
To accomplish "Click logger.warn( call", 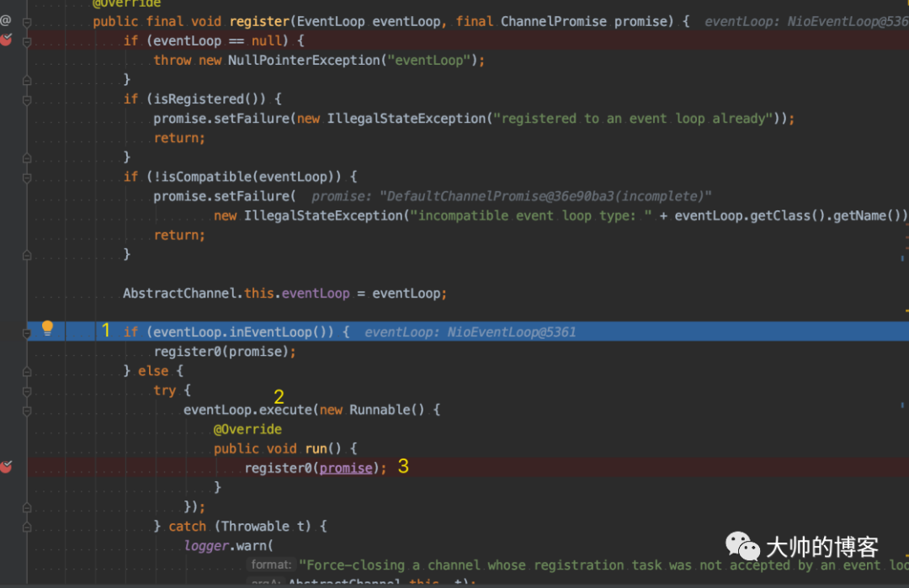I will 228,546.
